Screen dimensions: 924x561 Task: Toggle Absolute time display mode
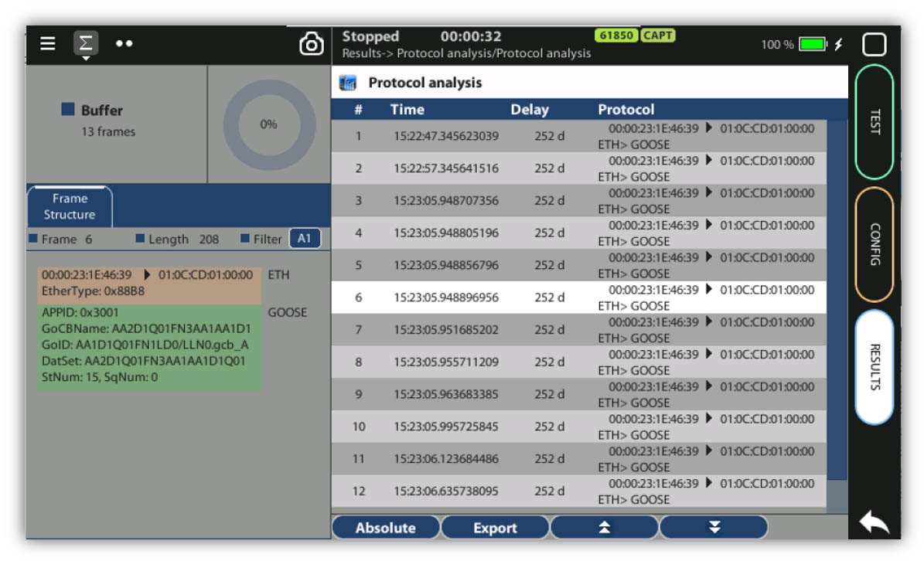click(x=385, y=528)
